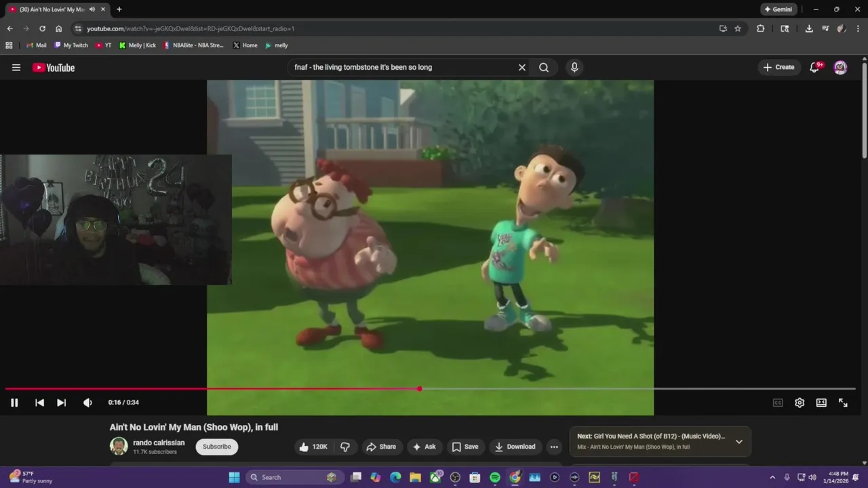Open YT bookmark

[x=104, y=45]
